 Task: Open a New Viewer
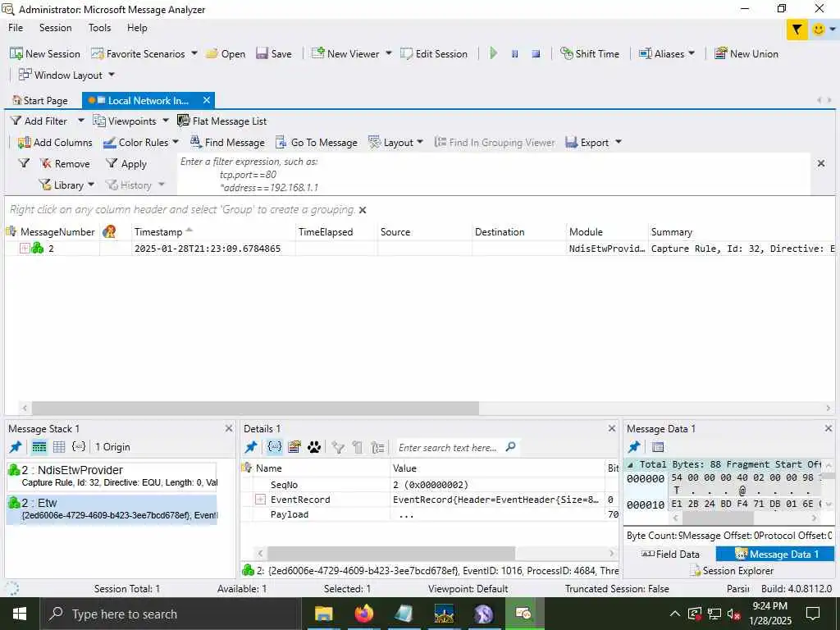pos(345,53)
